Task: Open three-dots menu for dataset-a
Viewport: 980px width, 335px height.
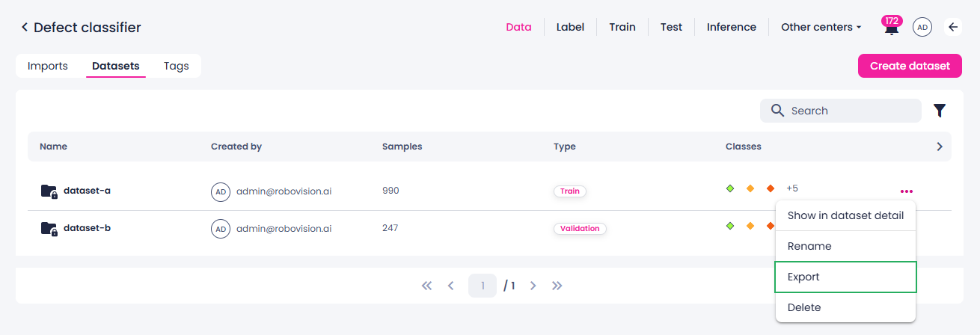Action: pos(907,191)
